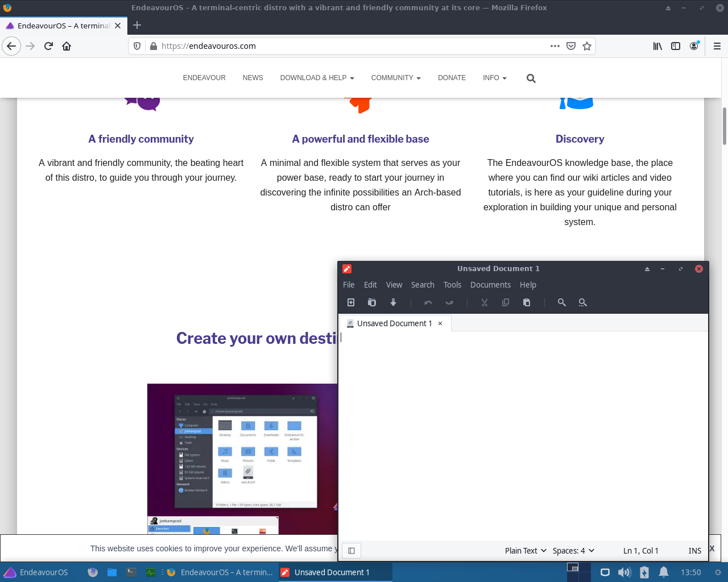Viewport: 728px width, 582px height.
Task: Click the Donate nav link
Action: (x=452, y=78)
